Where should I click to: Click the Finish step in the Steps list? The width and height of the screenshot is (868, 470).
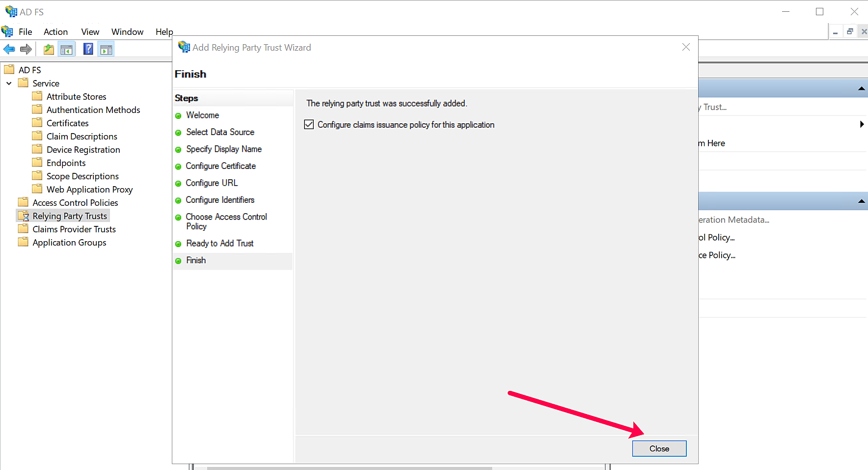tap(196, 260)
